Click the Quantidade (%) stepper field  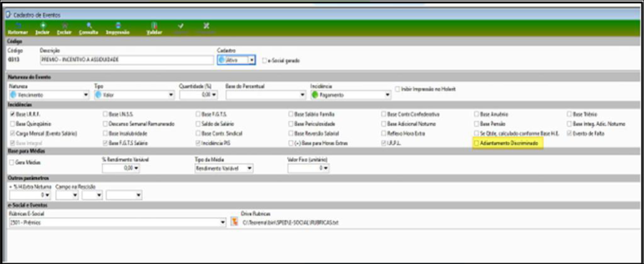196,95
